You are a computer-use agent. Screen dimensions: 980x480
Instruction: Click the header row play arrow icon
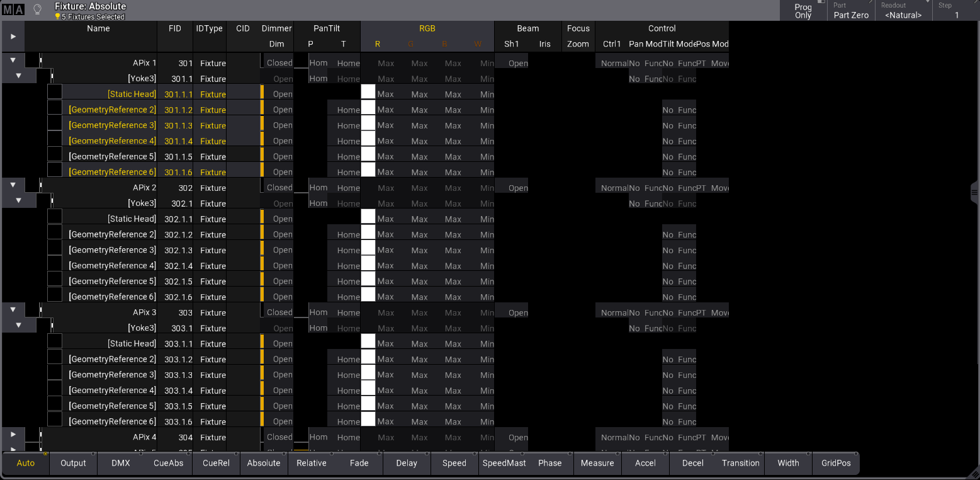point(13,37)
